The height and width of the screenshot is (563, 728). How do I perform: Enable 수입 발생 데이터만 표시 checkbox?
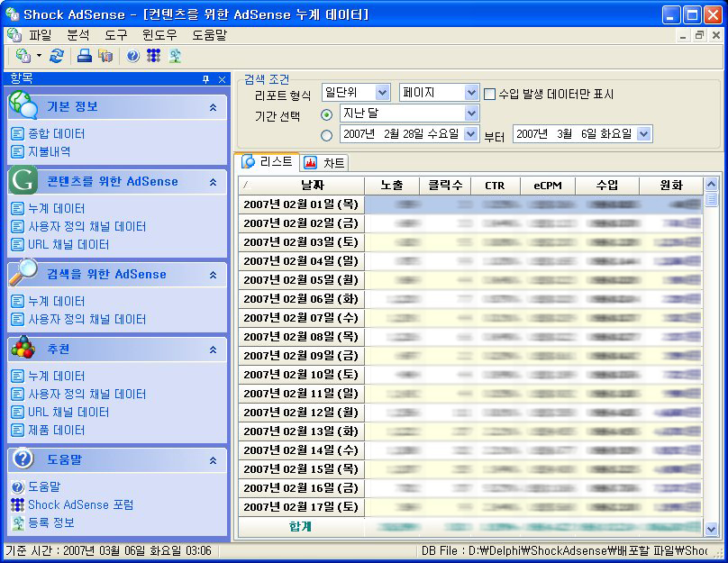489,95
